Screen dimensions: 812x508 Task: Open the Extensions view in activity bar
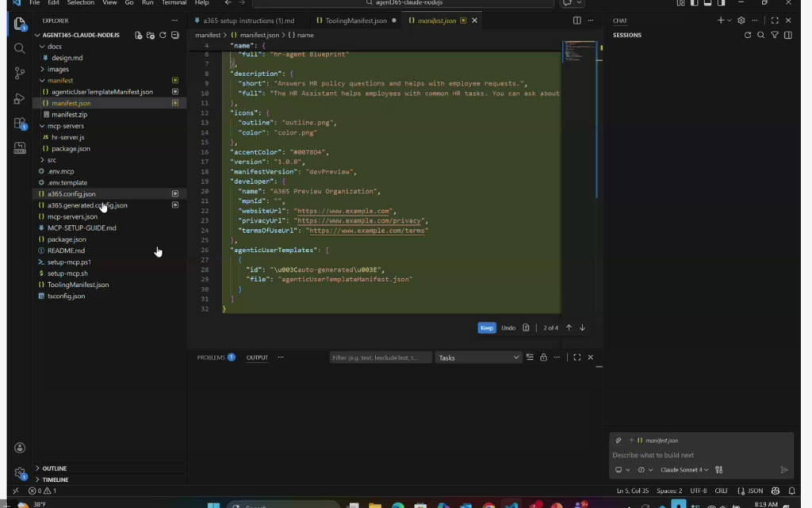tap(20, 123)
